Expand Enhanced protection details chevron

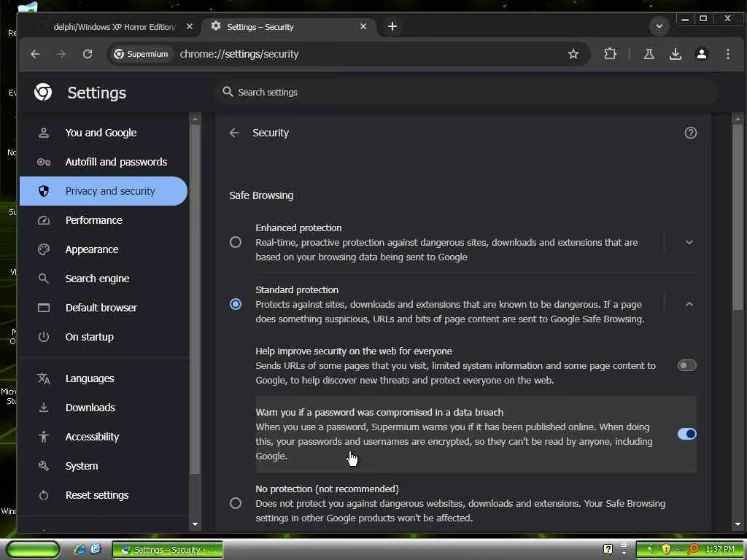click(x=689, y=242)
